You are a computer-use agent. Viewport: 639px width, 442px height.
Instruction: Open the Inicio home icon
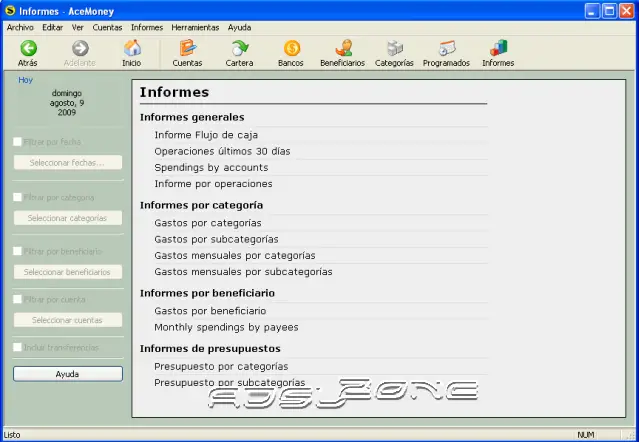[132, 48]
